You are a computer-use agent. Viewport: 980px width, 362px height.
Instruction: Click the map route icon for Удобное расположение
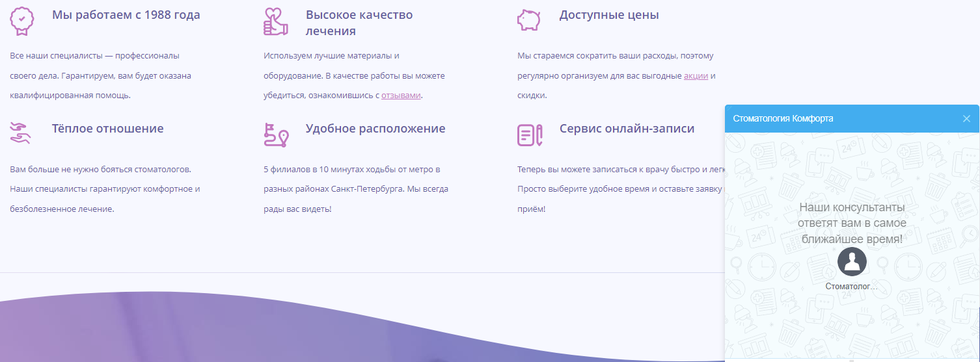tap(276, 134)
